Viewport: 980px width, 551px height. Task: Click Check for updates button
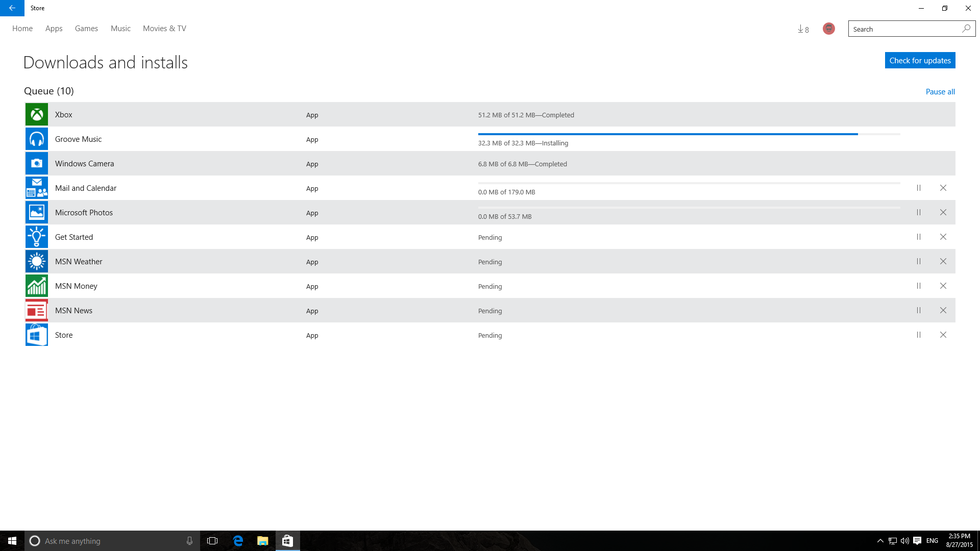pyautogui.click(x=920, y=60)
